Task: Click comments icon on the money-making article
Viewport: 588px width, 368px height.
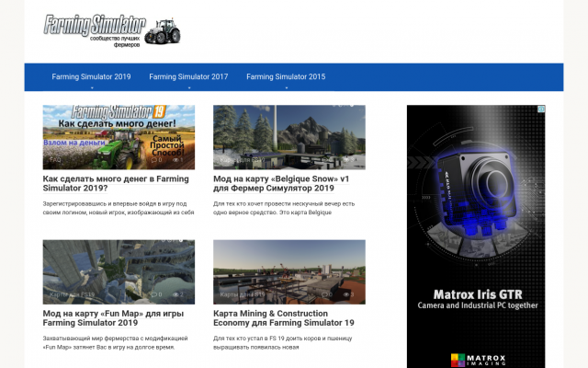Action: [x=154, y=159]
